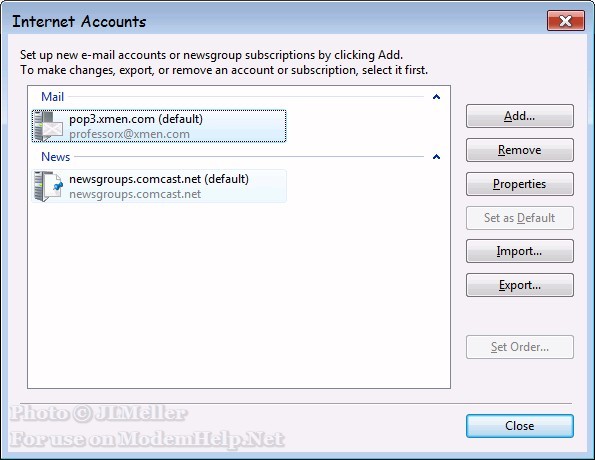This screenshot has width=595, height=460.
Task: Click the News group header label
Action: coord(55,157)
